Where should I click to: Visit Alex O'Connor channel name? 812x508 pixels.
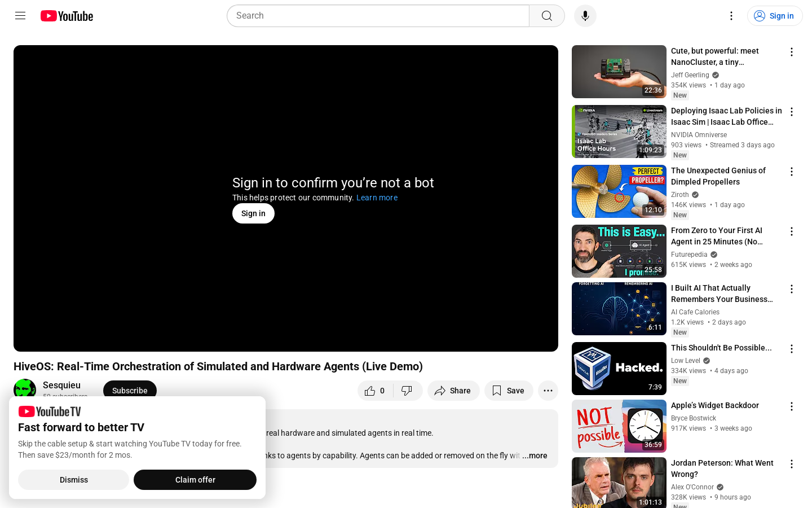pyautogui.click(x=692, y=487)
